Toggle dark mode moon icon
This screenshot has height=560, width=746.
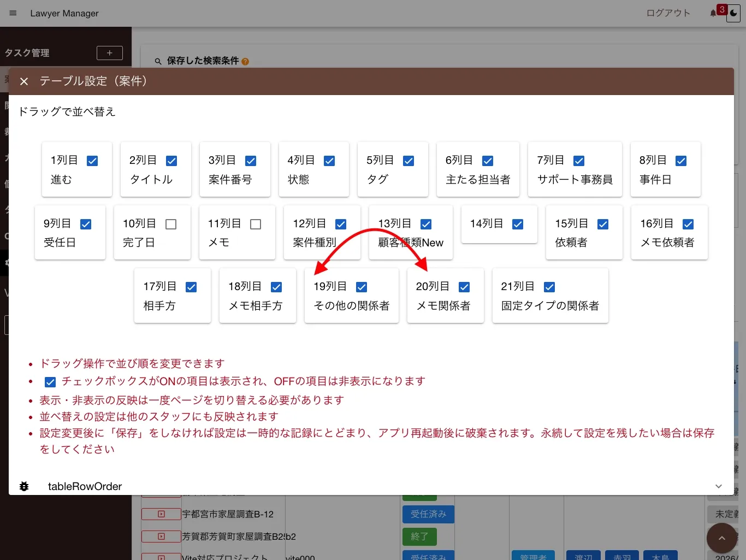[x=733, y=14]
